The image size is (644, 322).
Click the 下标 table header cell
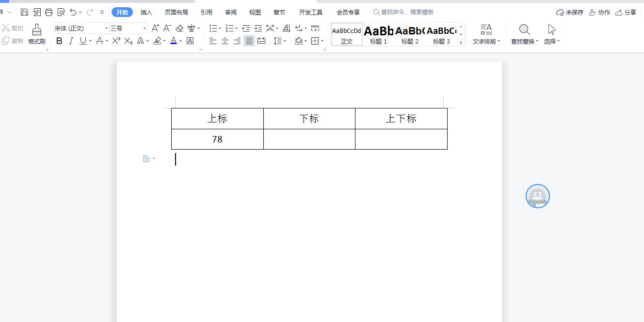tap(309, 119)
